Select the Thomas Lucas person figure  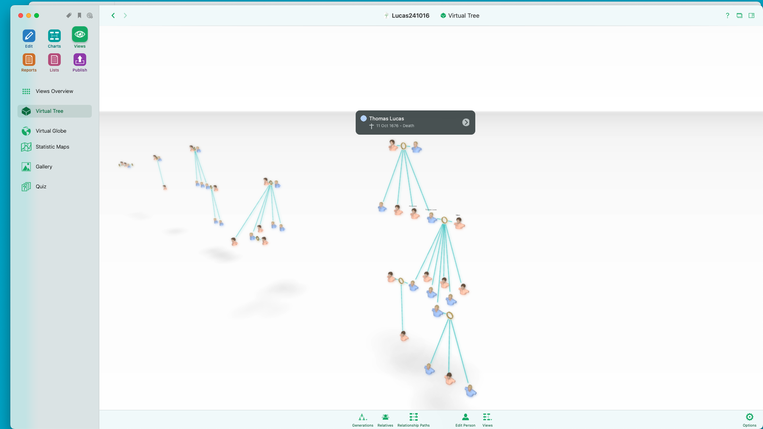[x=416, y=147]
